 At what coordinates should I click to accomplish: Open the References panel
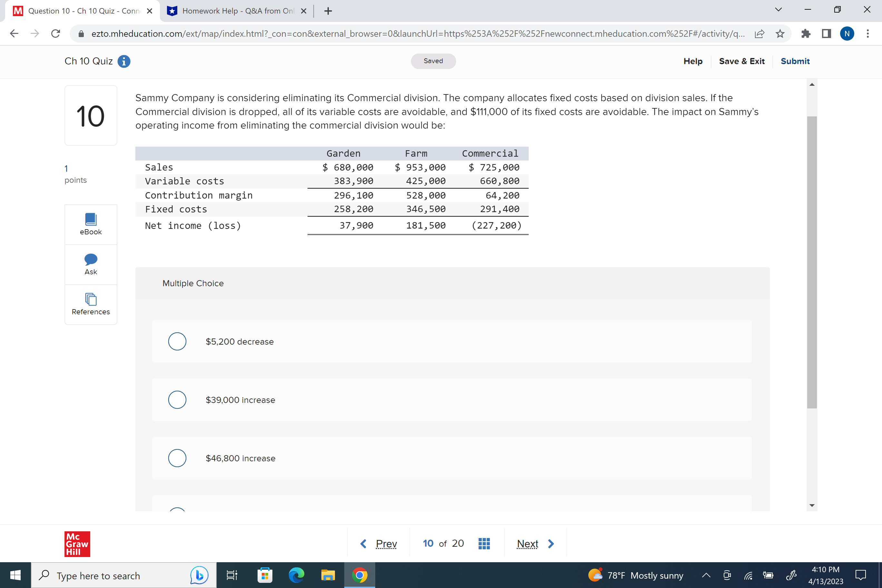click(91, 304)
